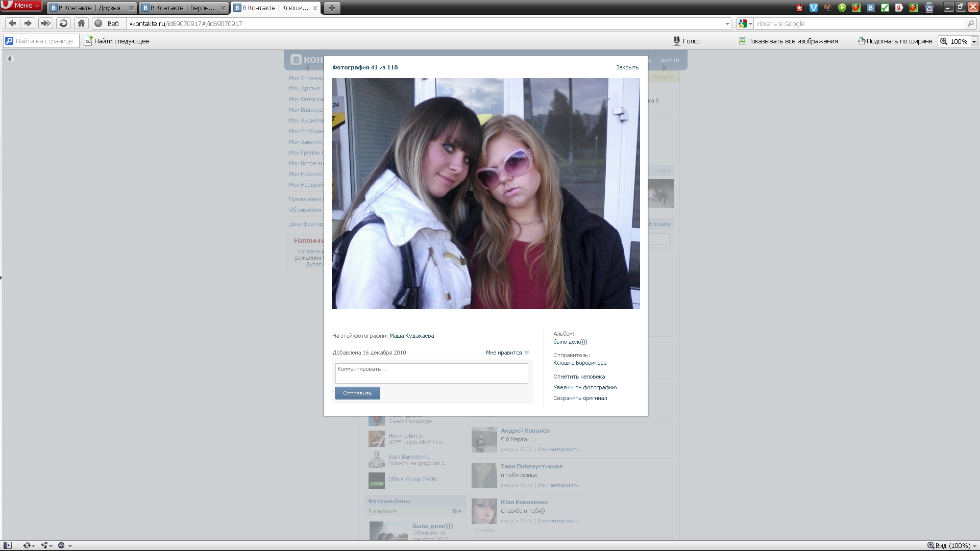Close the 'В Контакте | Верон...' tab

pos(223,8)
